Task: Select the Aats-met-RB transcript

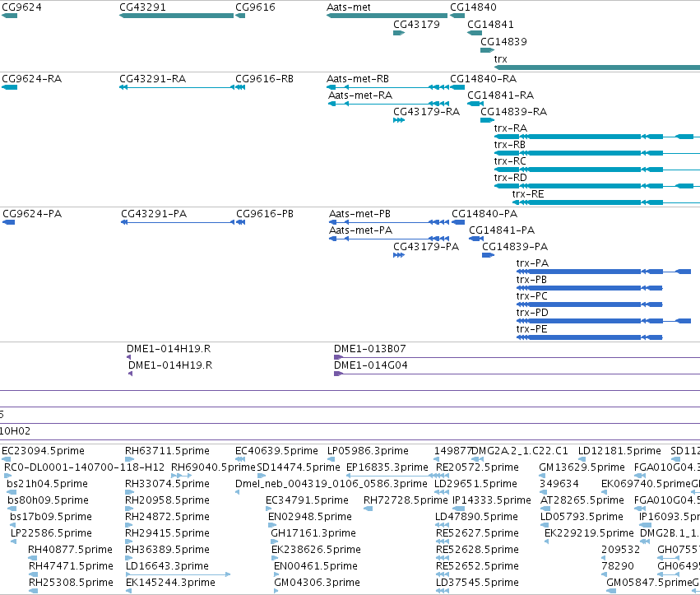Action: tap(387, 87)
